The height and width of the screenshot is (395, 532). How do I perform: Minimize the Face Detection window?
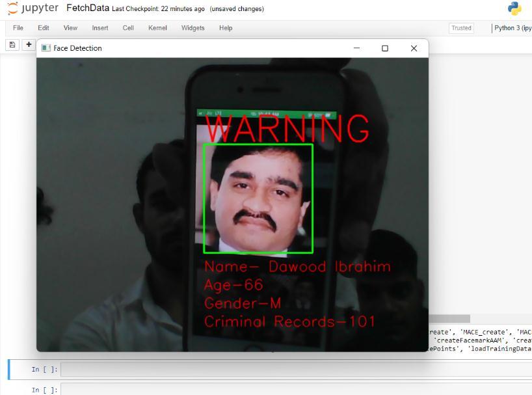356,48
